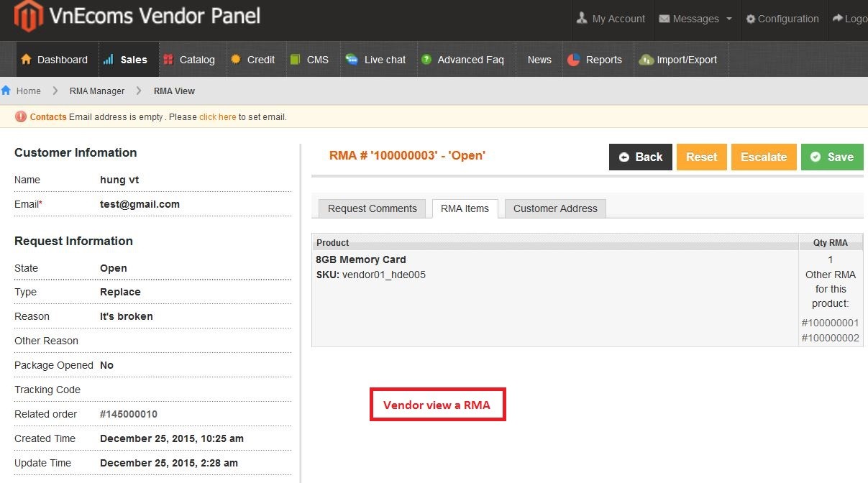Click the Escalate button
Screen dimensions: 868x483
click(x=764, y=157)
